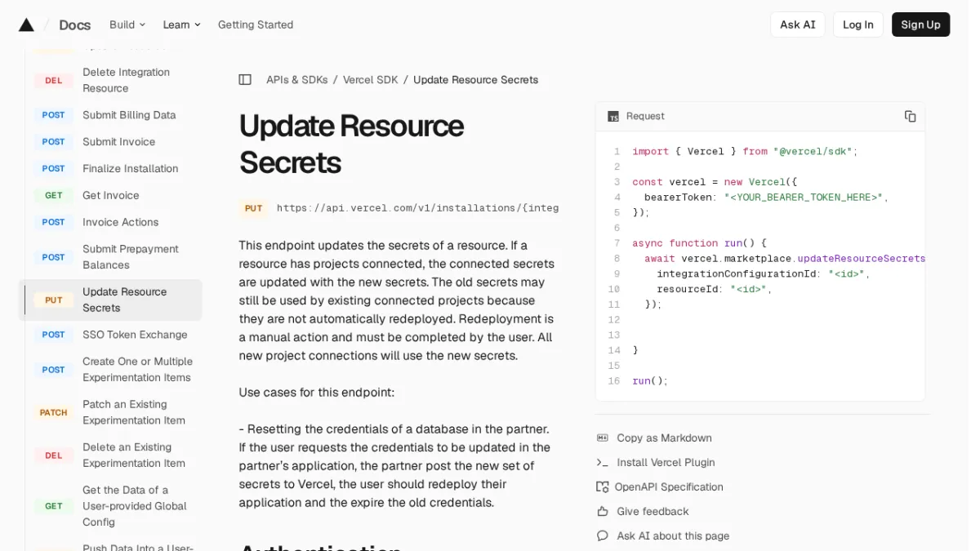Open Finalize Installation in sidebar

131,169
